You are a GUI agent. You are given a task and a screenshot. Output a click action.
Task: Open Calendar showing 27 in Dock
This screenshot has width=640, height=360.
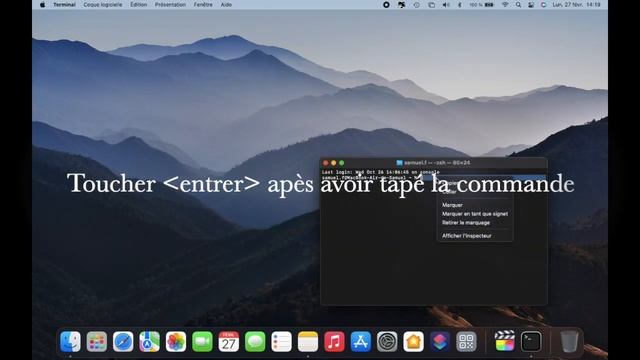point(229,341)
